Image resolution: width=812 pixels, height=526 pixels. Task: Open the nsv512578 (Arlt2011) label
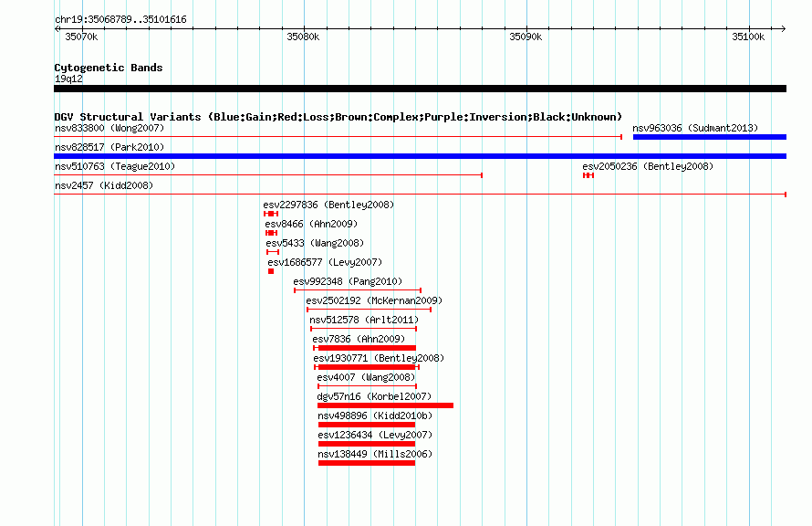[364, 320]
